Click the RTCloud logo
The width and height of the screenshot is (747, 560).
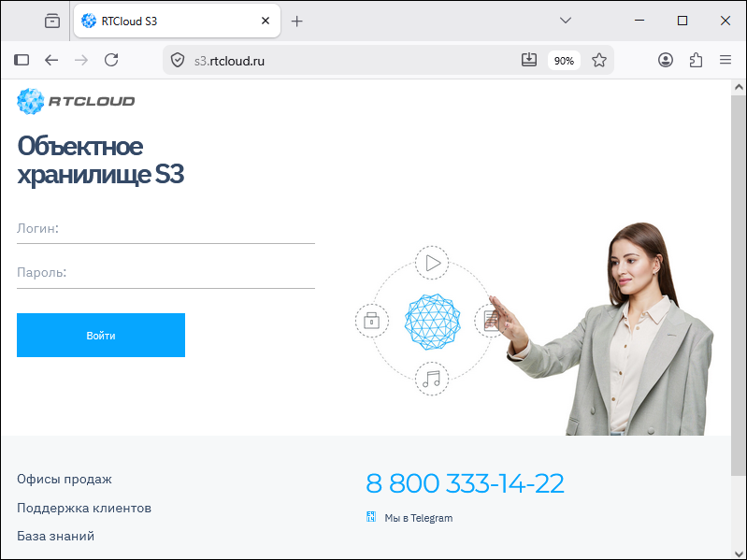(x=76, y=101)
